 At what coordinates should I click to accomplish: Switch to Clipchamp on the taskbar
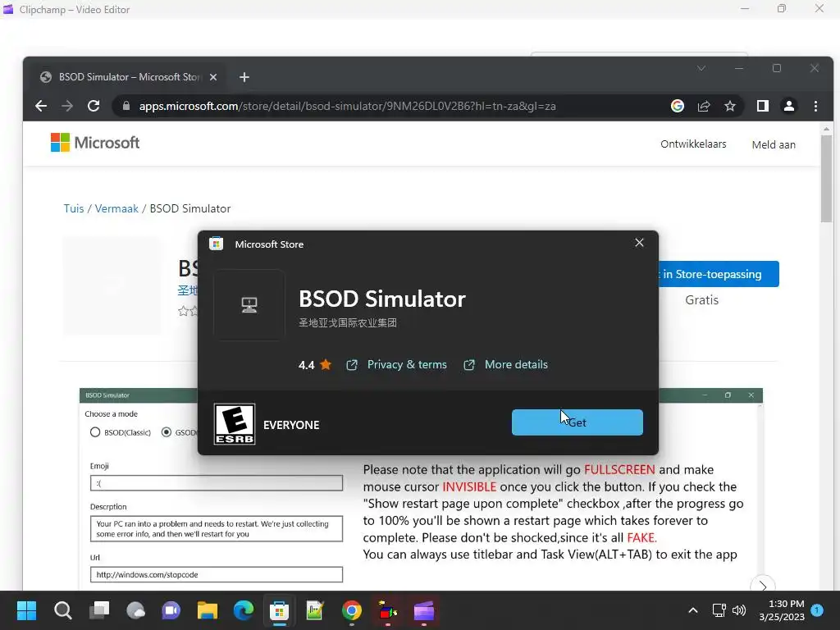click(423, 610)
